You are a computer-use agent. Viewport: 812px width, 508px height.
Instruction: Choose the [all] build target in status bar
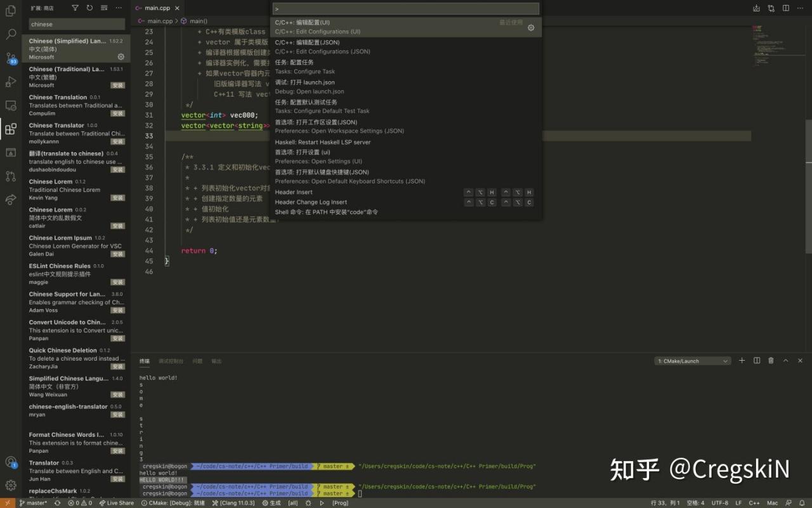[x=293, y=503]
